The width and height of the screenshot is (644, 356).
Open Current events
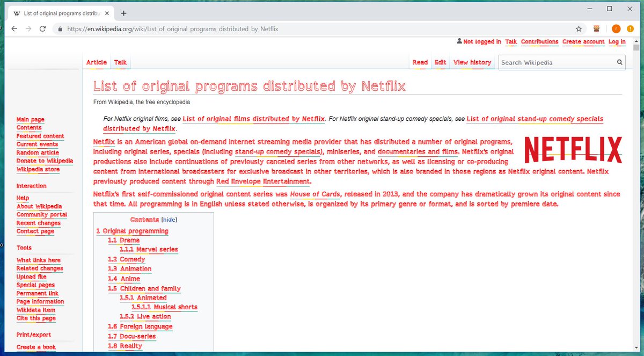37,144
